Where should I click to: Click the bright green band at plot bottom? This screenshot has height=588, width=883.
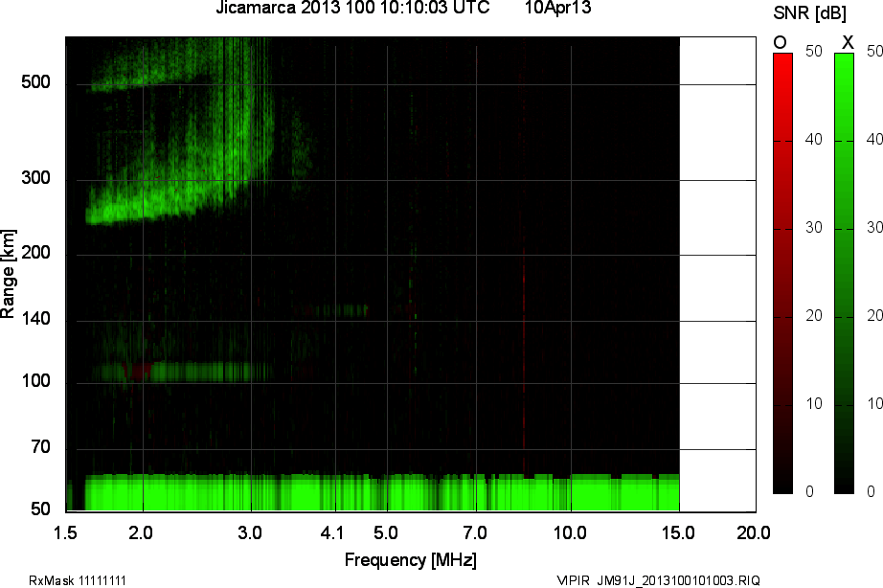[382, 492]
